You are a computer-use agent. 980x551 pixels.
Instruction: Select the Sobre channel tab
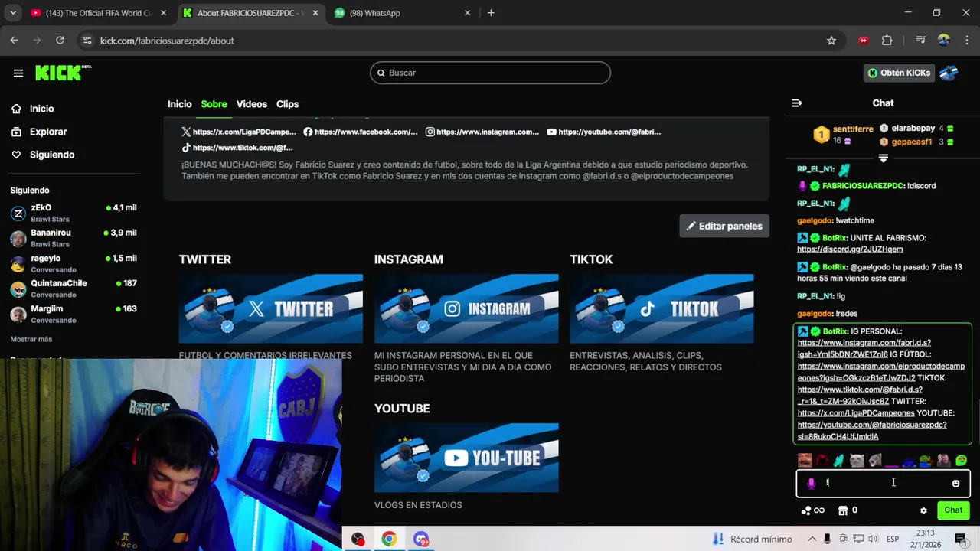pos(214,104)
